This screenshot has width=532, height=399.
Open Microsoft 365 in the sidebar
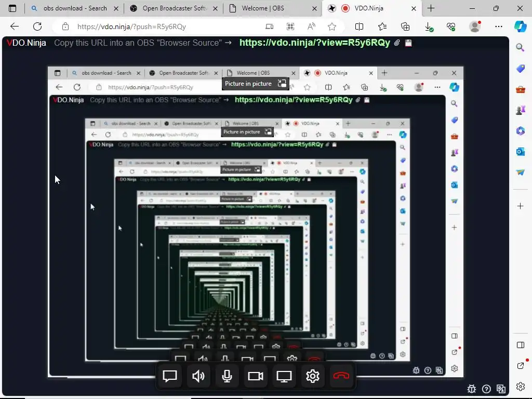(x=521, y=130)
